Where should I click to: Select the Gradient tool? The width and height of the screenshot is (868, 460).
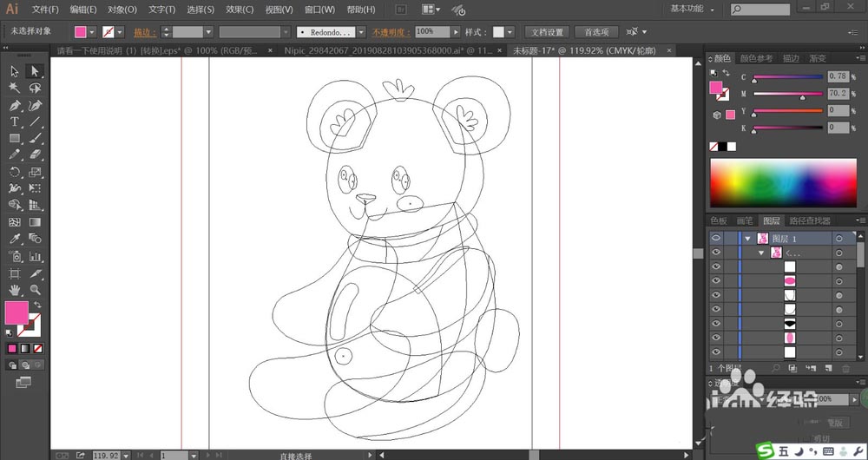pos(35,222)
